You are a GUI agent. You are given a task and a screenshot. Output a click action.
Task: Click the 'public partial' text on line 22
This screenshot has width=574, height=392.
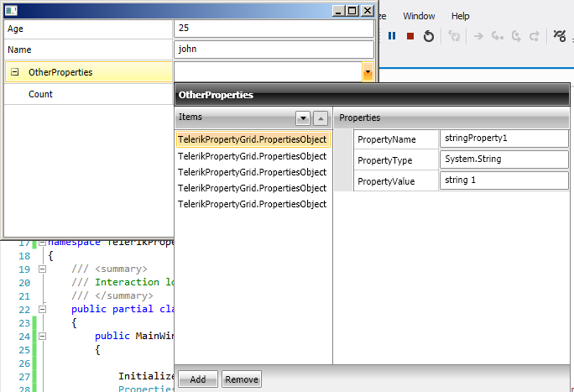[112, 309]
